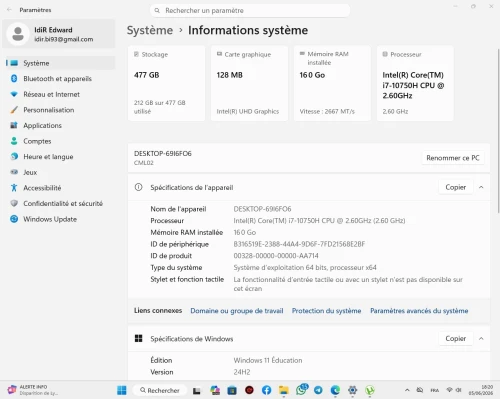This screenshot has height=399, width=500.
Task: Click the Settings gear in the taskbar
Action: 352,390
